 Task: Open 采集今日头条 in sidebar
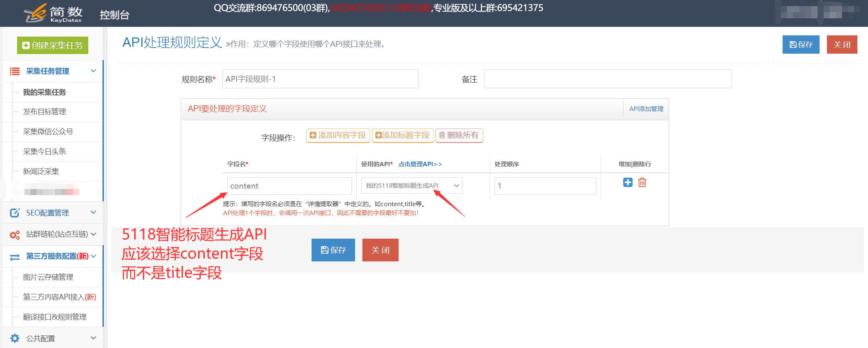(x=44, y=152)
